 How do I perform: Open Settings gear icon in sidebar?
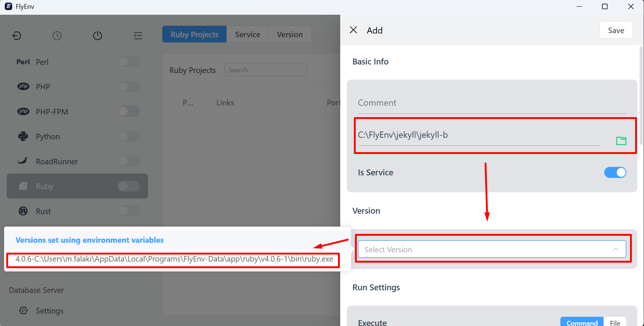click(23, 311)
